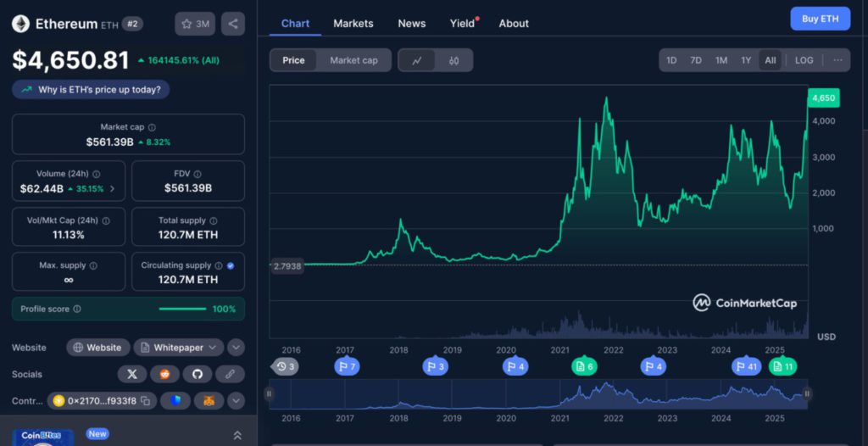Image resolution: width=868 pixels, height=446 pixels.
Task: Click the $561.39B market cap value
Action: tap(109, 142)
